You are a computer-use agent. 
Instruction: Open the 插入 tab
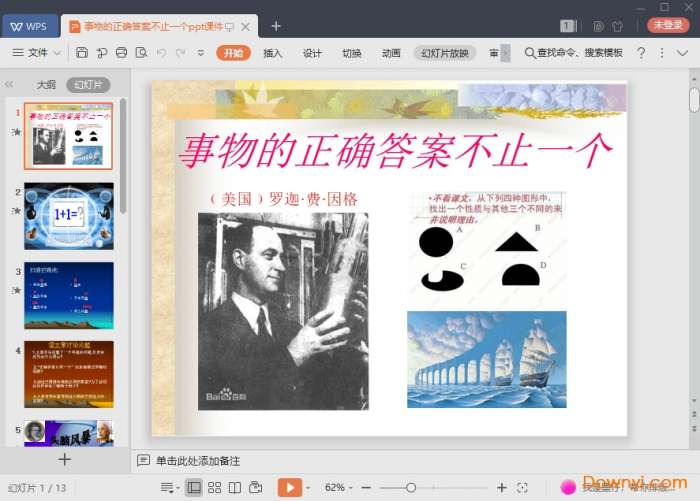click(x=272, y=53)
